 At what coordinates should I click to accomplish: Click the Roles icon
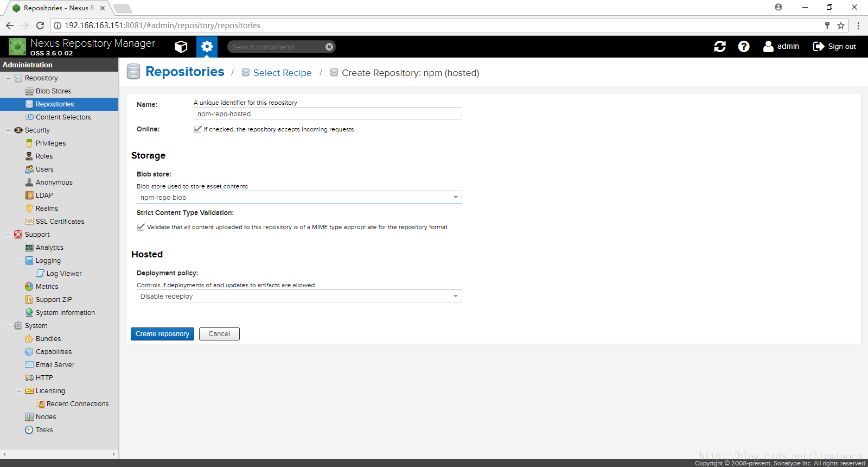pyautogui.click(x=29, y=156)
